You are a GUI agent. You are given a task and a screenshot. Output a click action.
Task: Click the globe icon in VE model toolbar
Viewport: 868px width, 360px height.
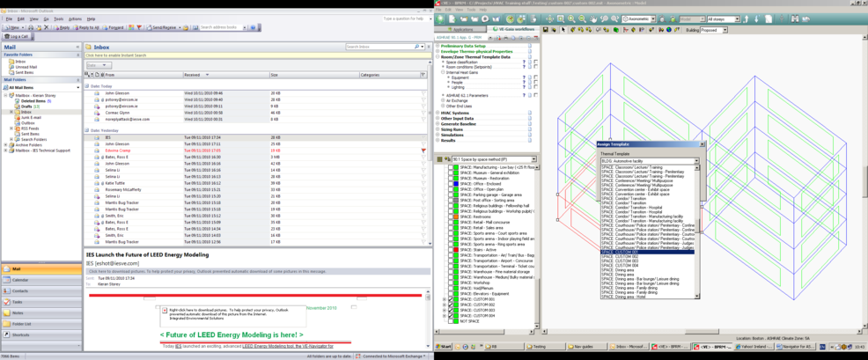(669, 30)
